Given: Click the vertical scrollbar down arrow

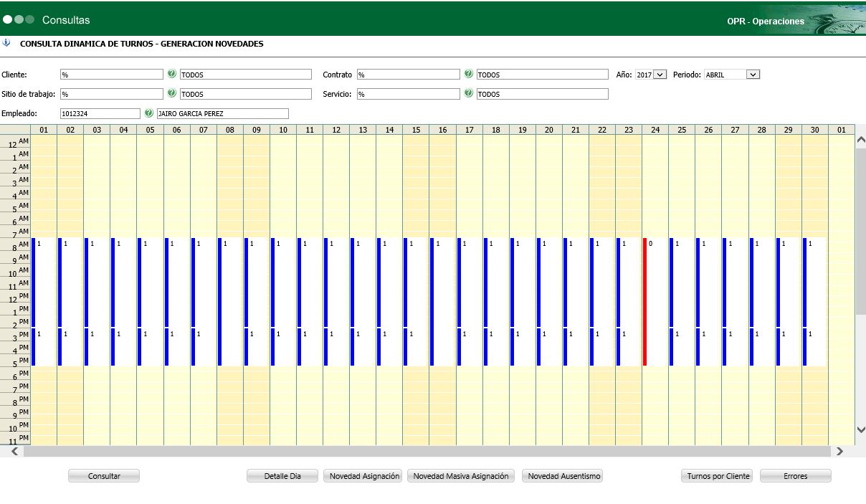Looking at the screenshot, I should (860, 429).
